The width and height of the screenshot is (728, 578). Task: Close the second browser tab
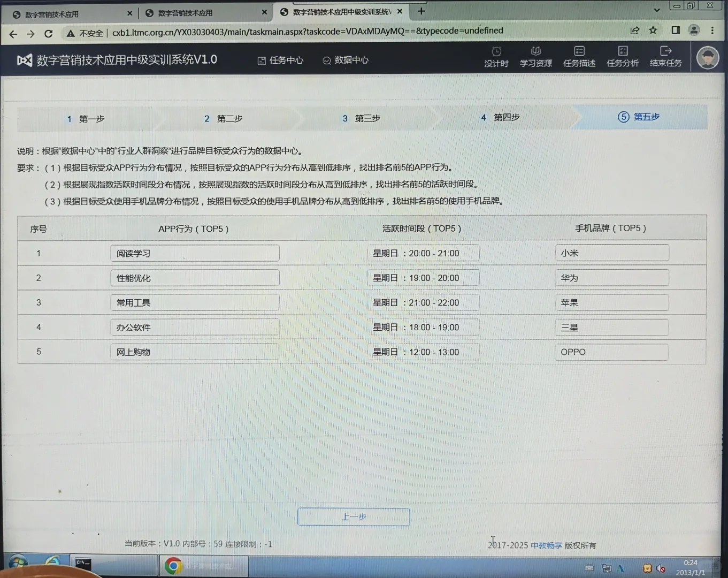[x=264, y=12]
